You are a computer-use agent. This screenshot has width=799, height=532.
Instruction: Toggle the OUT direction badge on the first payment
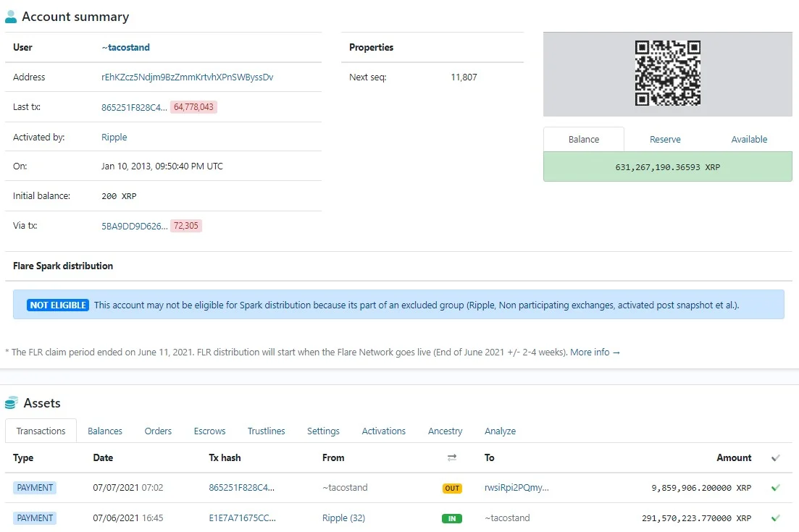[x=452, y=488]
